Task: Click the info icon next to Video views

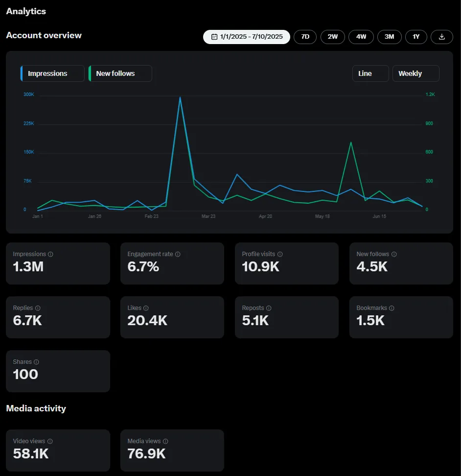Action: click(50, 441)
